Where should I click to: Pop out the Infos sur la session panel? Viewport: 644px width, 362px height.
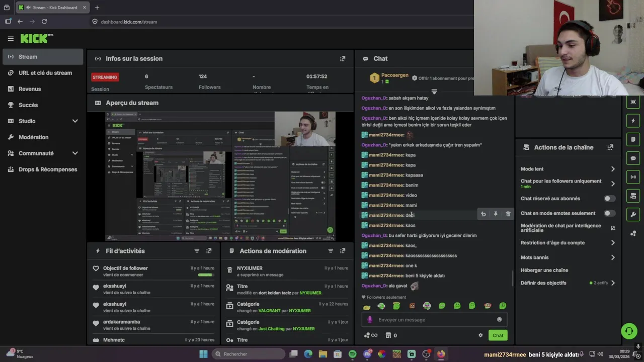(x=343, y=59)
